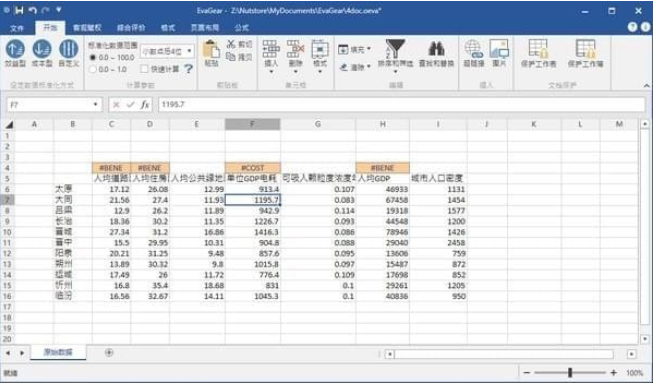Select the benefit-type (效益型) normalization icon
This screenshot has height=383, width=653.
pyautogui.click(x=15, y=49)
